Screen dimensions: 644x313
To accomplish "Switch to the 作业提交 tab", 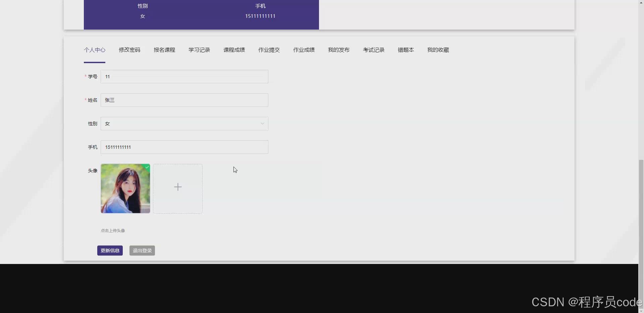I will (269, 50).
